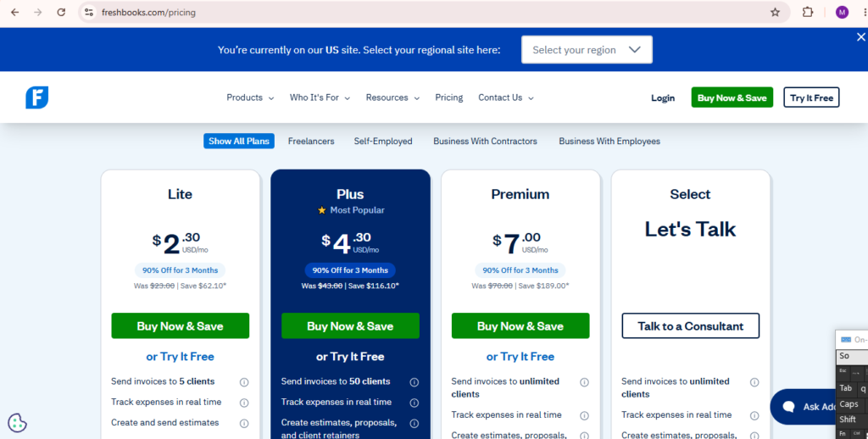Open the Pricing nav link
Image resolution: width=868 pixels, height=439 pixels.
point(449,97)
